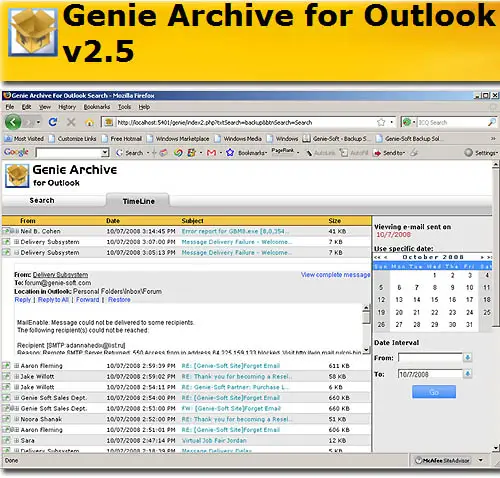Click the browser URL address bar

[x=247, y=122]
